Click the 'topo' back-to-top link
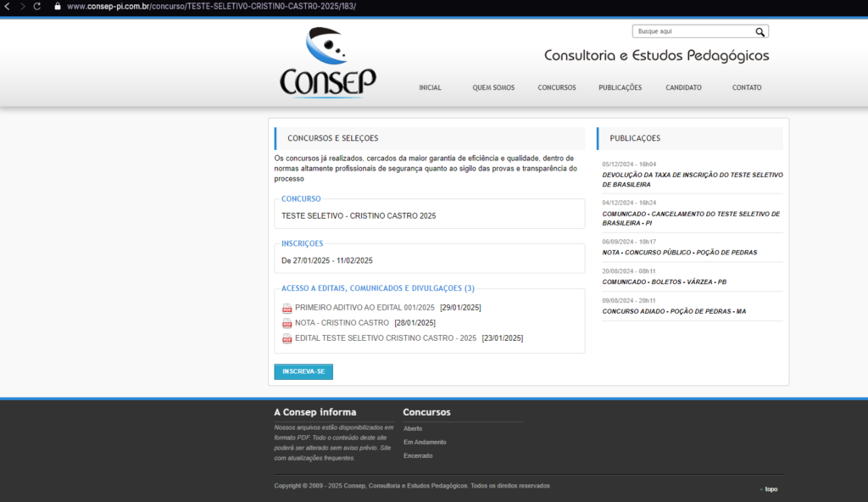868x502 pixels. pos(771,489)
